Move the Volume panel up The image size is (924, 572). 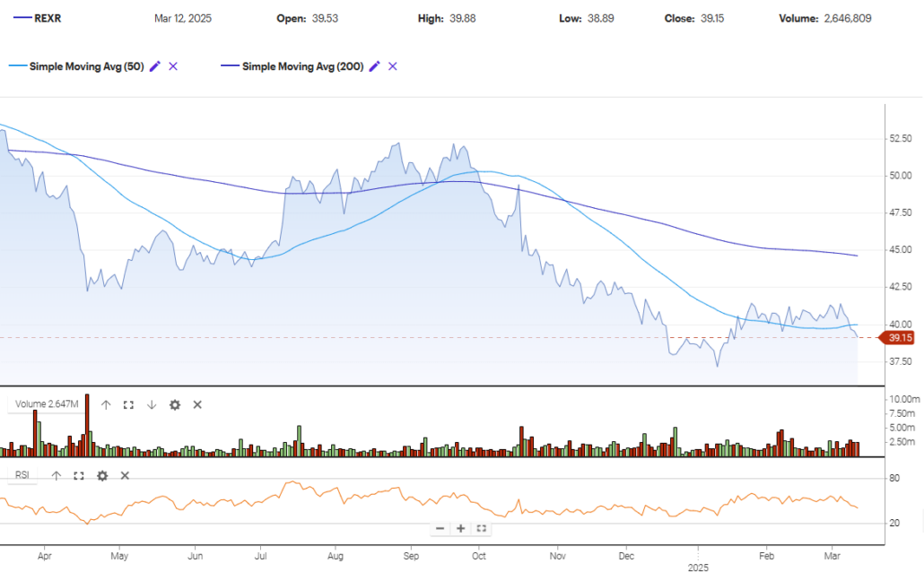tap(106, 404)
